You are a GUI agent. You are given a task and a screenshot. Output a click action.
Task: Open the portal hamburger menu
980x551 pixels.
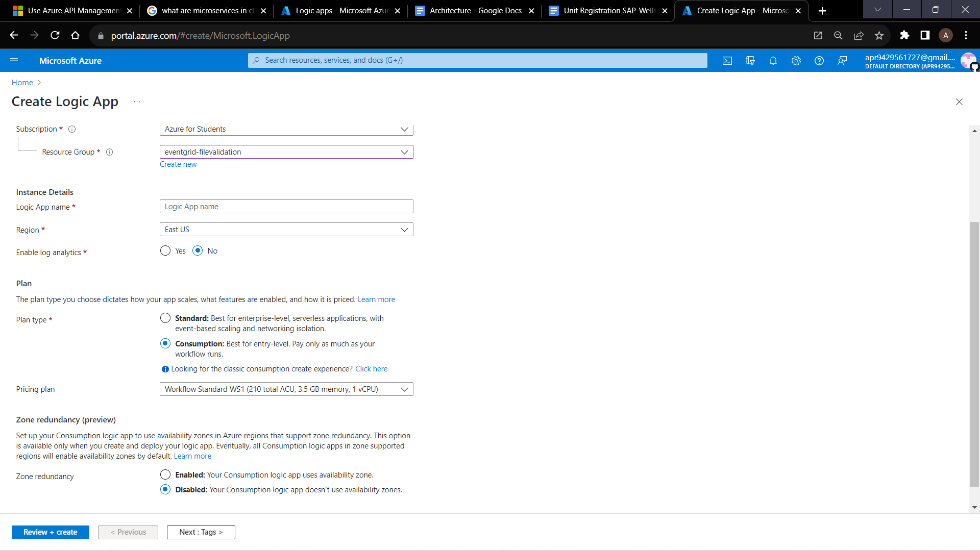pos(14,60)
